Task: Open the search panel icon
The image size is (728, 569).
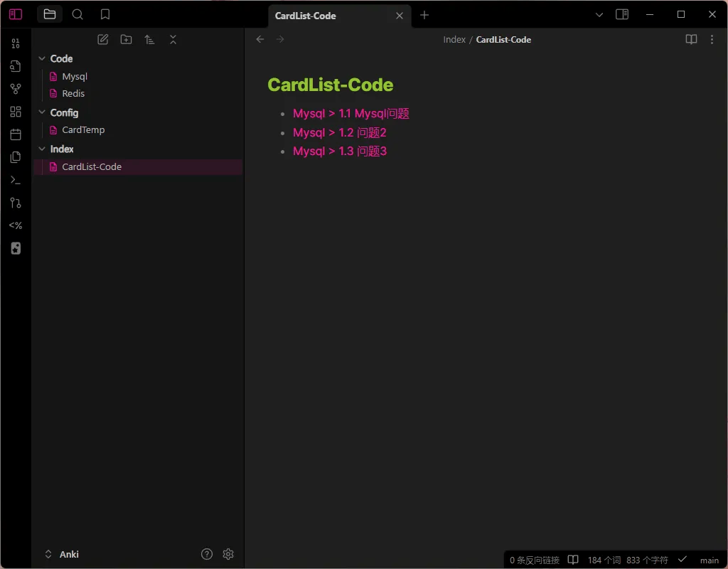Action: pos(77,14)
